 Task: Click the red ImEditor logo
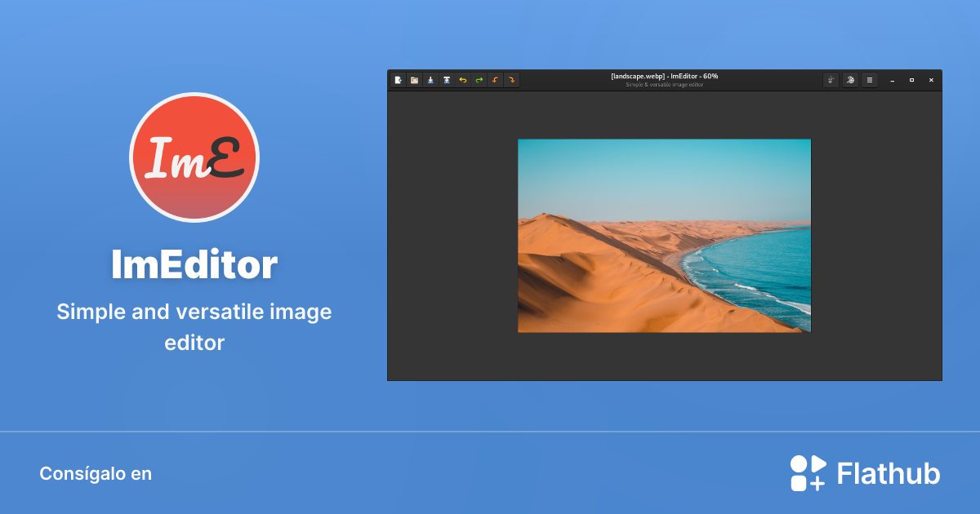coord(194,157)
